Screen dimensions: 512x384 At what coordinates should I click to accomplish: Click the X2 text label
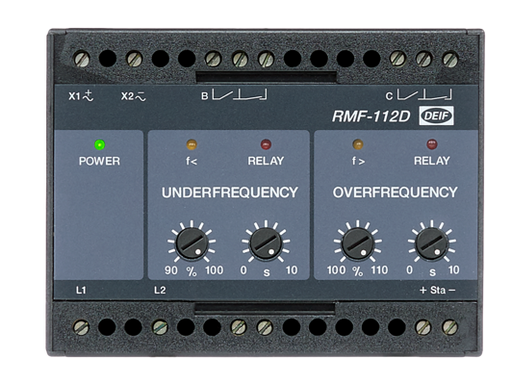pos(127,96)
